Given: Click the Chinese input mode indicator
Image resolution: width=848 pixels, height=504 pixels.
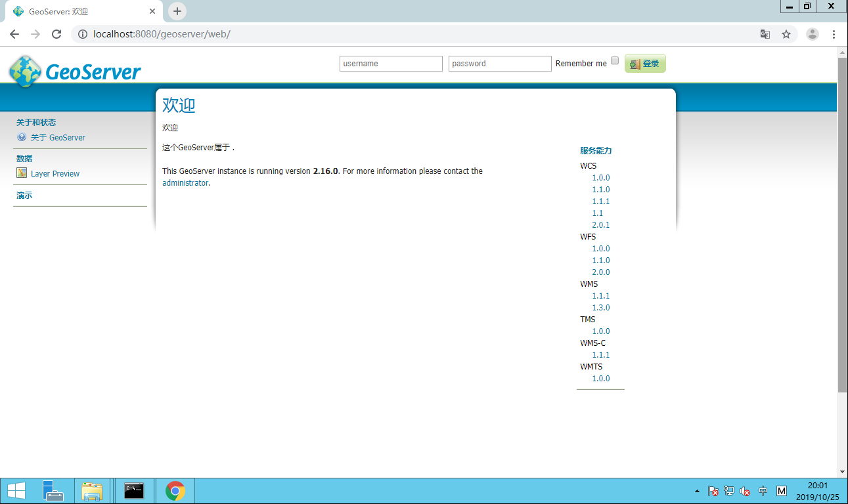Looking at the screenshot, I should 763,491.
